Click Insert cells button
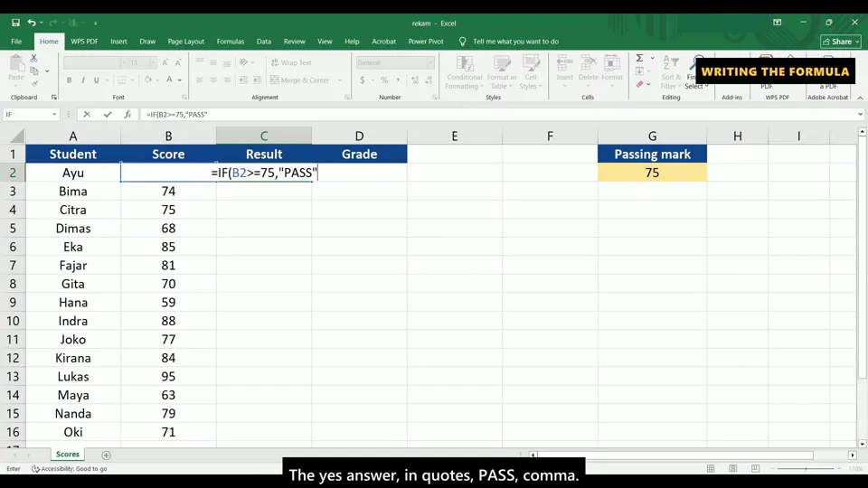The height and width of the screenshot is (488, 868). 564,72
